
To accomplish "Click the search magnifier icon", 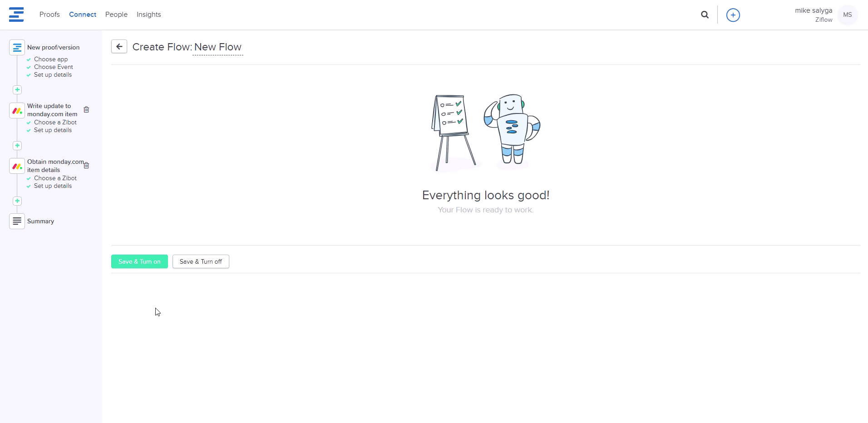I will [705, 15].
